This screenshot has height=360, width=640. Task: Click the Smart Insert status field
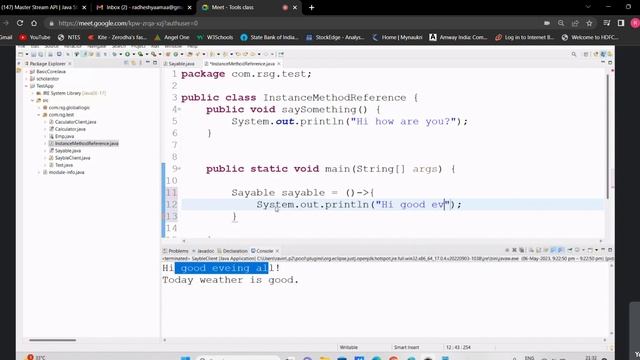(x=407, y=347)
